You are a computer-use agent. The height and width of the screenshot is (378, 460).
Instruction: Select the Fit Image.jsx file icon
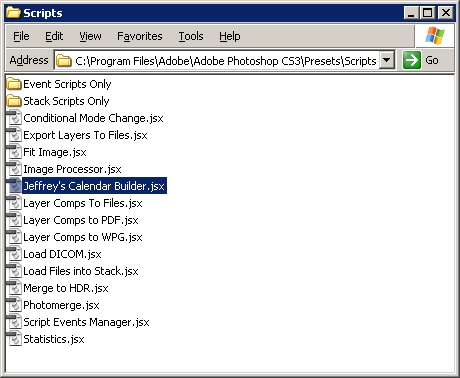point(14,152)
